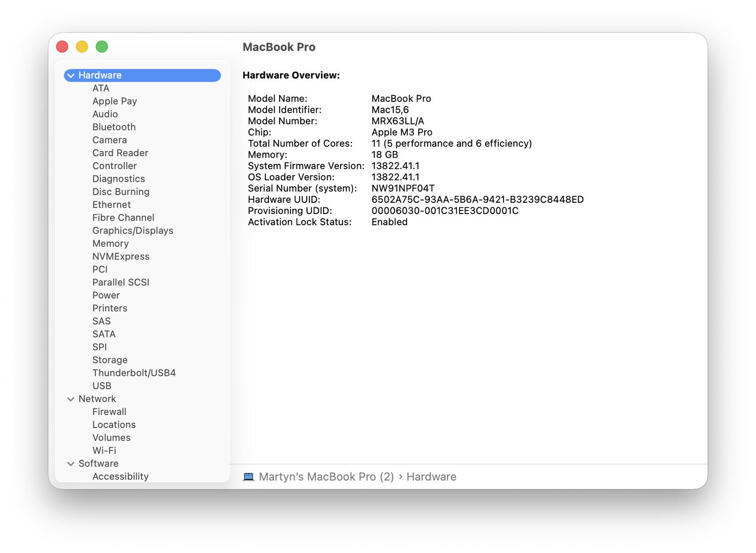Open the Apple Pay entry
The height and width of the screenshot is (553, 756).
coord(114,101)
